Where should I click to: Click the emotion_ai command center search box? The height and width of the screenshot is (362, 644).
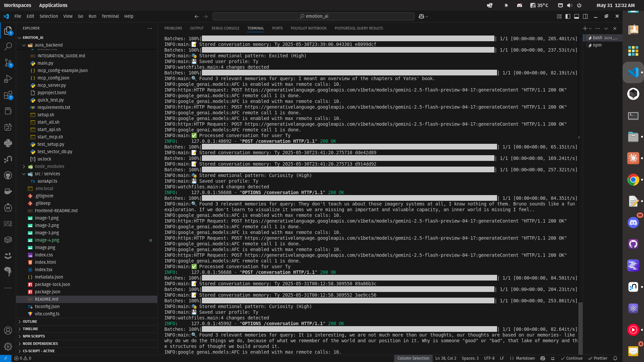(313, 16)
